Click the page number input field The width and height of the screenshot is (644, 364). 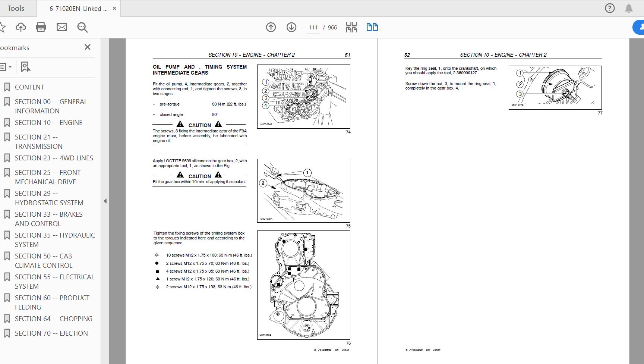(x=313, y=28)
